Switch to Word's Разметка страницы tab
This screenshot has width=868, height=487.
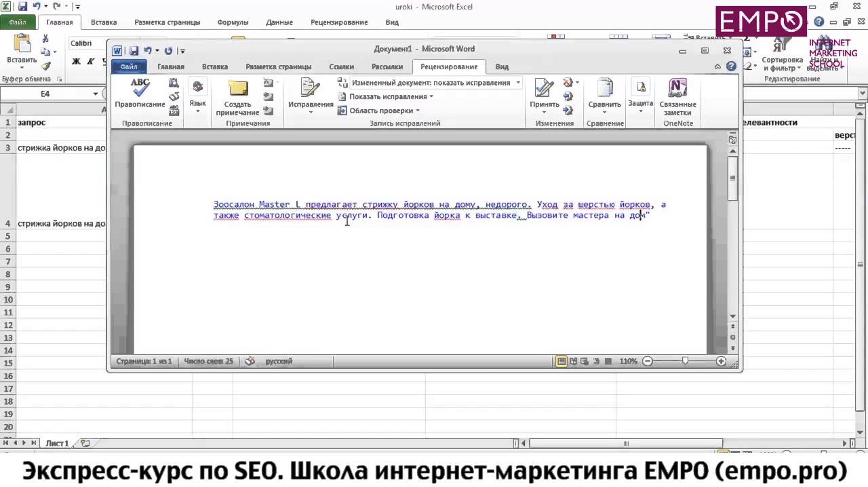click(x=279, y=66)
